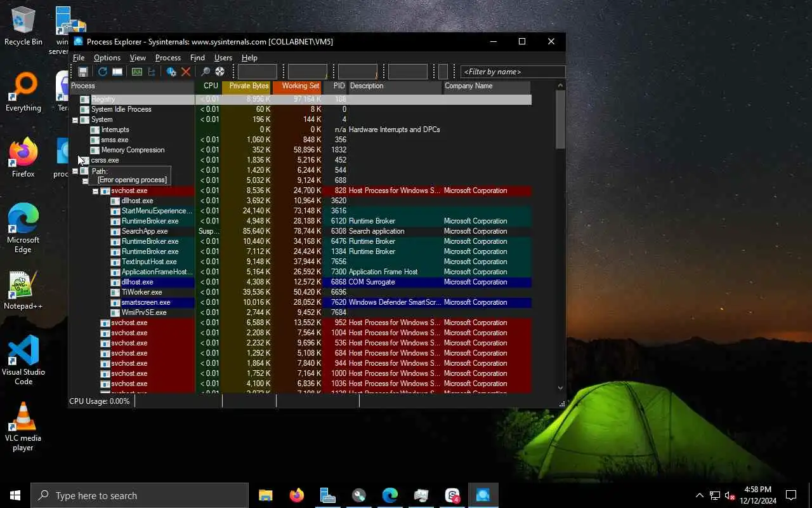
Task: Click the Refresh Now toolbar icon
Action: click(102, 72)
